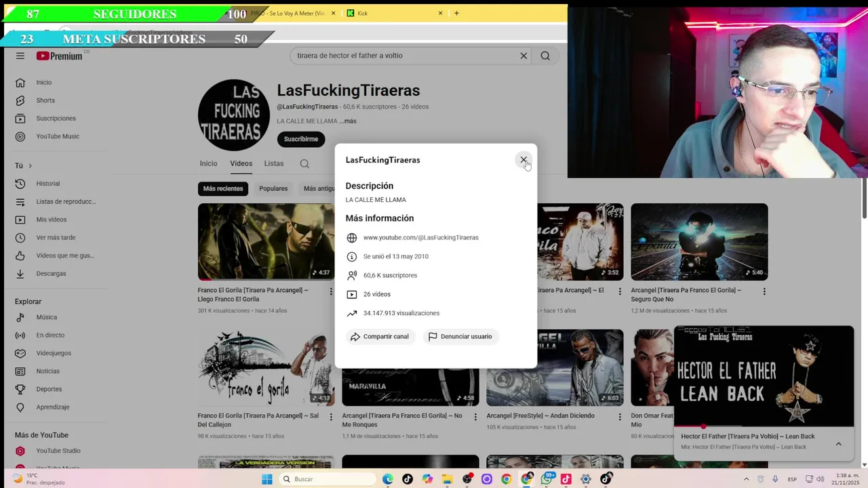Open video title Sal Del Callejon
This screenshot has width=868, height=488.
click(258, 420)
